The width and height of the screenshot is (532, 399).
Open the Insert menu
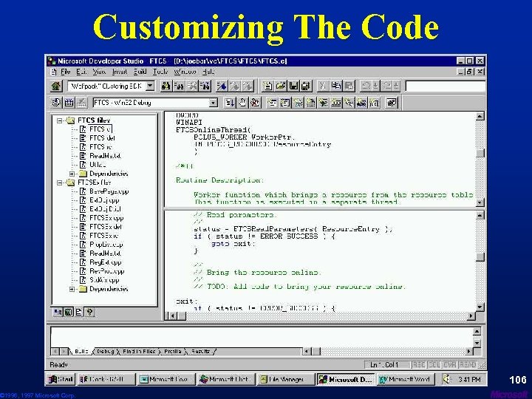[x=120, y=72]
